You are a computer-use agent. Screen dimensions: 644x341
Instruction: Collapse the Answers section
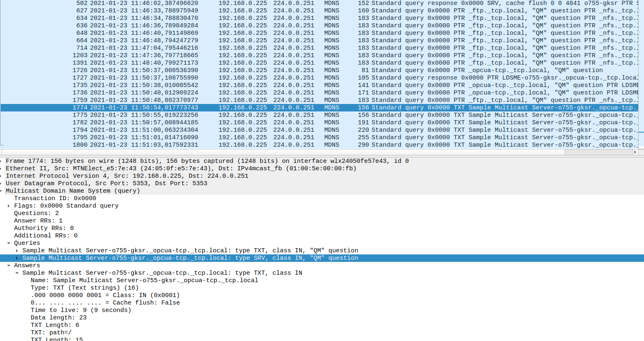(9, 265)
